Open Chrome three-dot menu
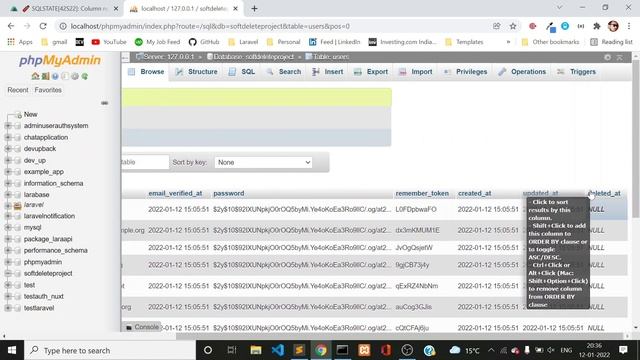This screenshot has width=640, height=360. coord(629,26)
